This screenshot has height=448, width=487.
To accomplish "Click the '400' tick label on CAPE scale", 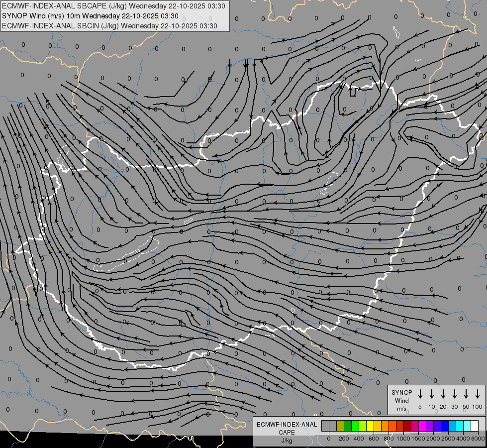I will point(359,439).
